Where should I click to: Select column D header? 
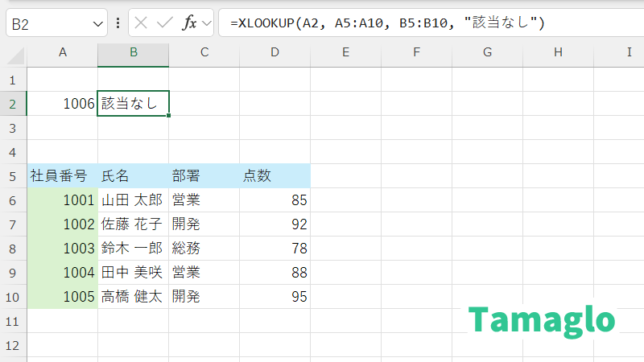coord(275,53)
